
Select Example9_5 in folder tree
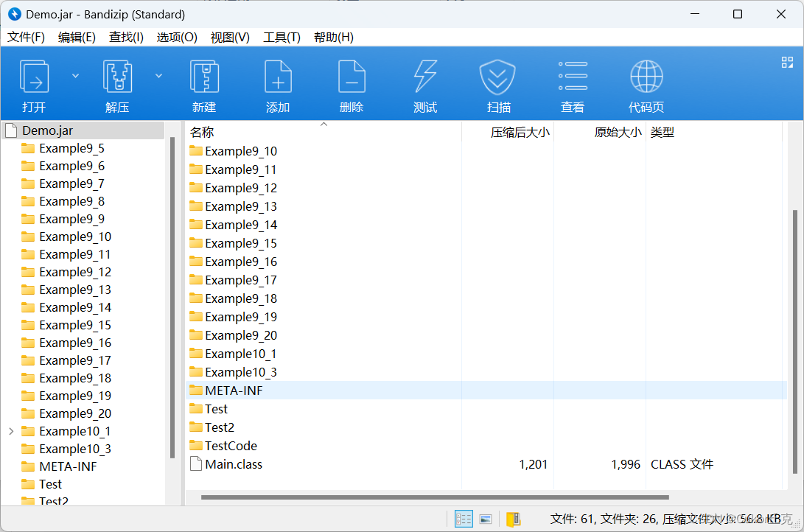click(71, 149)
